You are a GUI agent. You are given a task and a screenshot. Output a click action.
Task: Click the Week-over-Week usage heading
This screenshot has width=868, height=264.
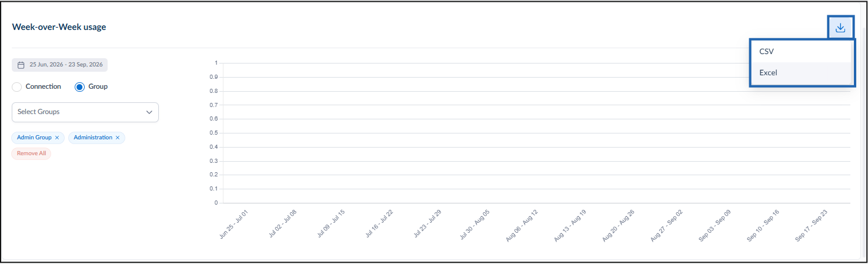(59, 27)
